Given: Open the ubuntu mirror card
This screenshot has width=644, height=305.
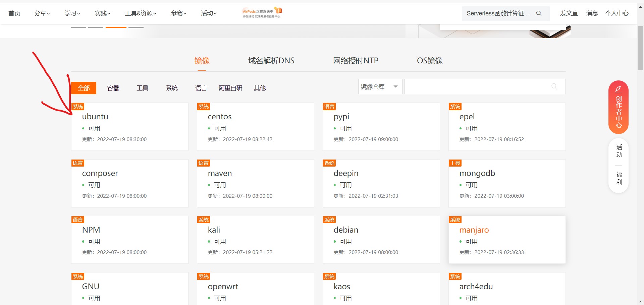Looking at the screenshot, I should point(130,127).
